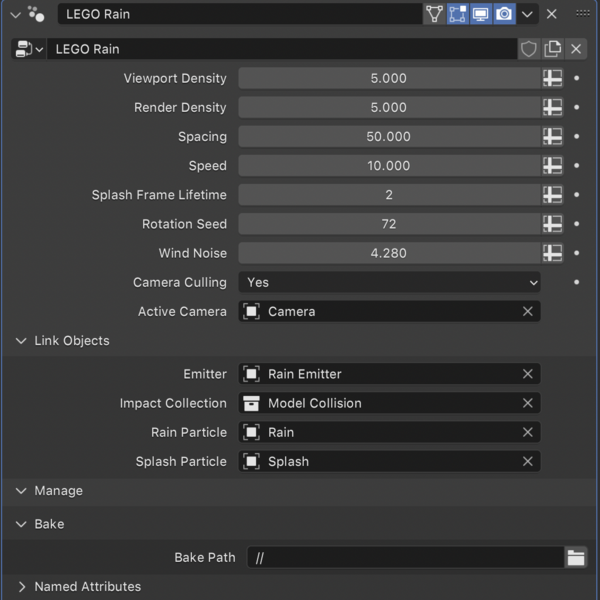Open modifier extra options dropdown arrow
Screen dimensions: 600x600
(x=527, y=14)
